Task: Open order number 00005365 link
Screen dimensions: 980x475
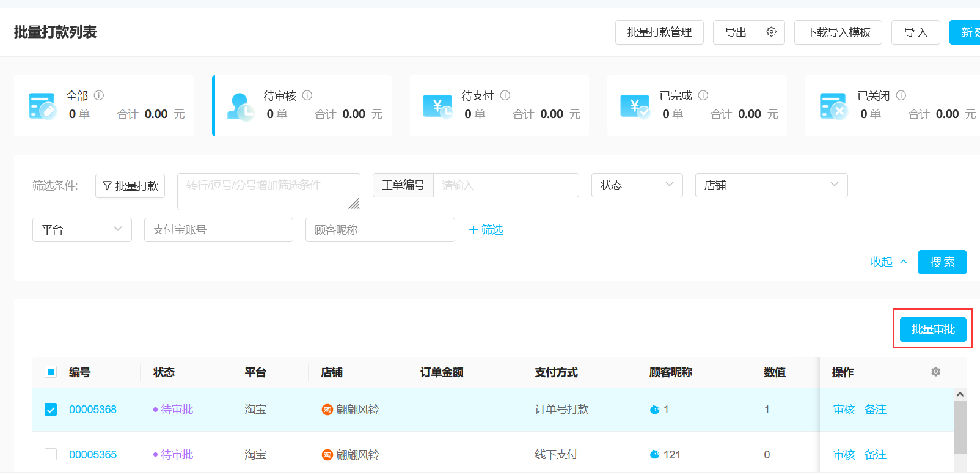Action: (93, 455)
